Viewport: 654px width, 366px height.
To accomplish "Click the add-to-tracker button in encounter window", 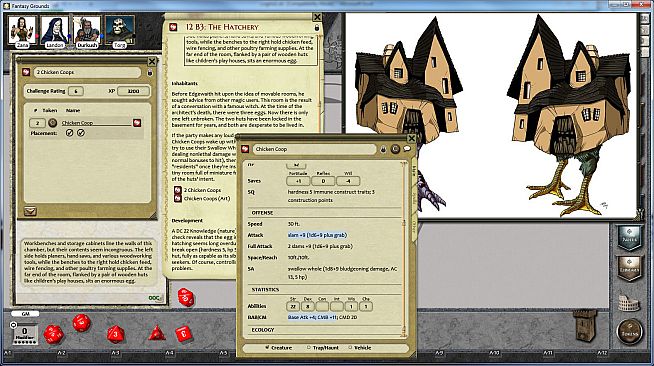I will coord(30,211).
